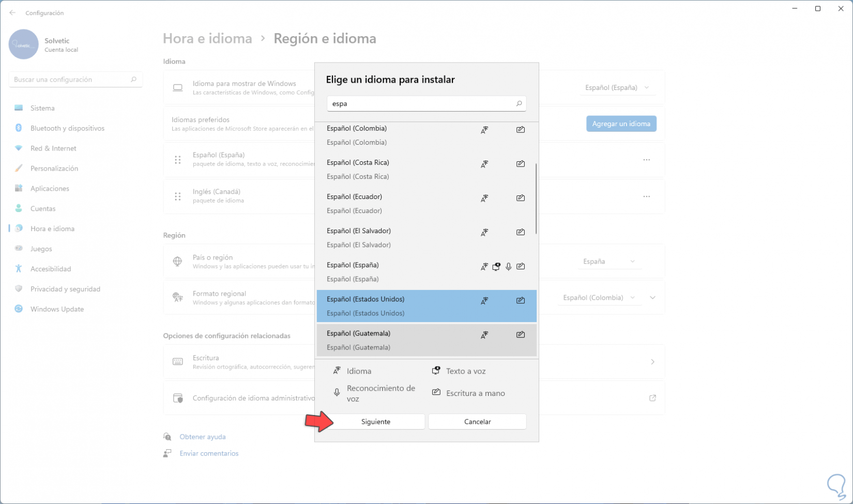Click the language list scrollbar
853x504 pixels.
536,199
